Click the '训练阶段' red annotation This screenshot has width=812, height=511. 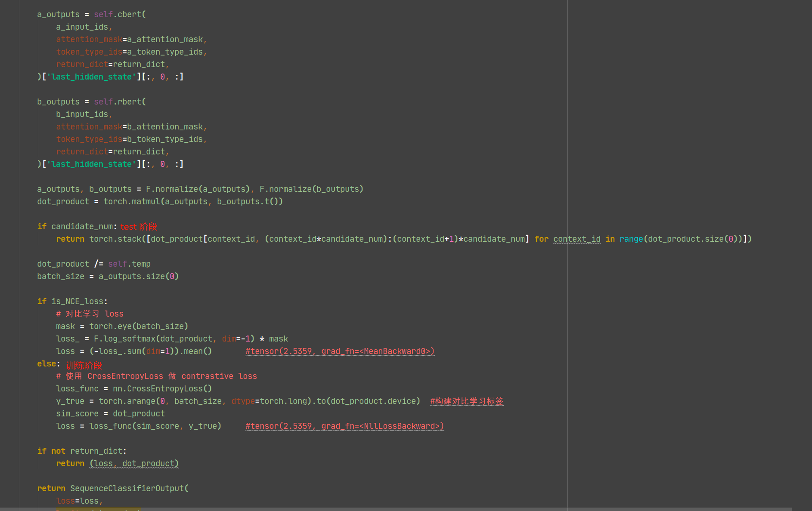click(84, 366)
